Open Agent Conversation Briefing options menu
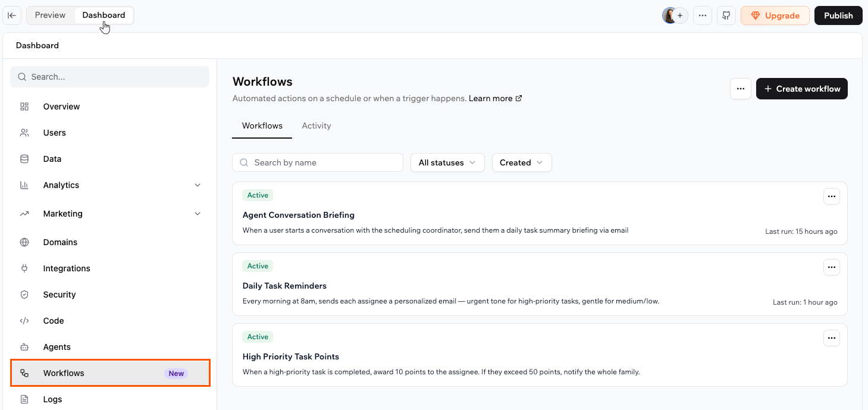 point(832,196)
